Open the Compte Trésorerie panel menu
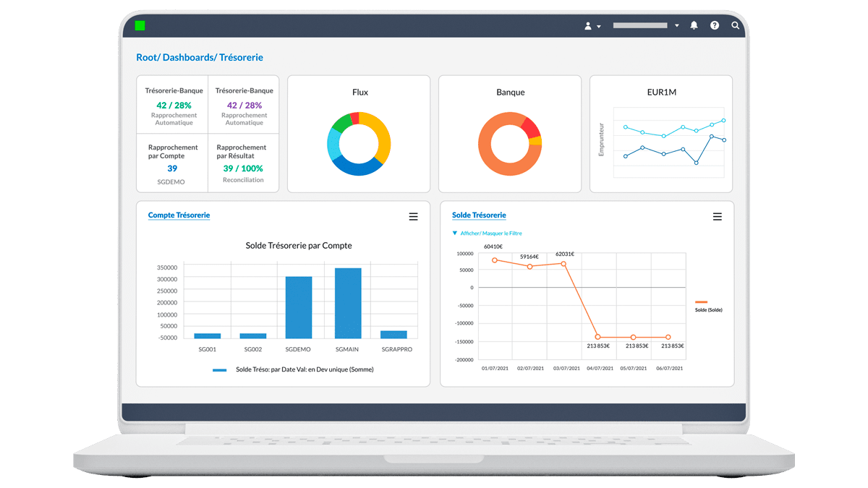 [413, 216]
